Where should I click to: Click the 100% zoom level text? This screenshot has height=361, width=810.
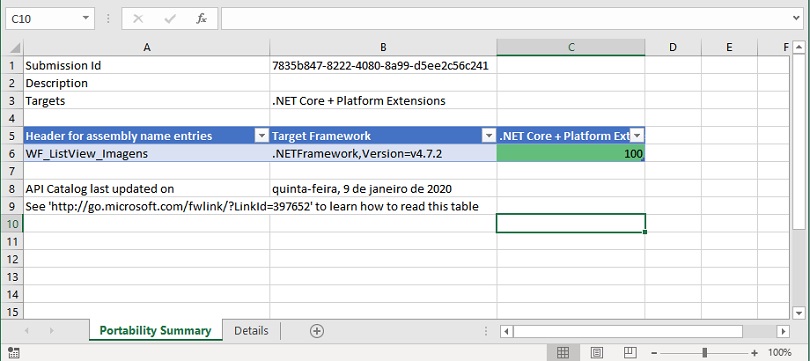pos(780,353)
